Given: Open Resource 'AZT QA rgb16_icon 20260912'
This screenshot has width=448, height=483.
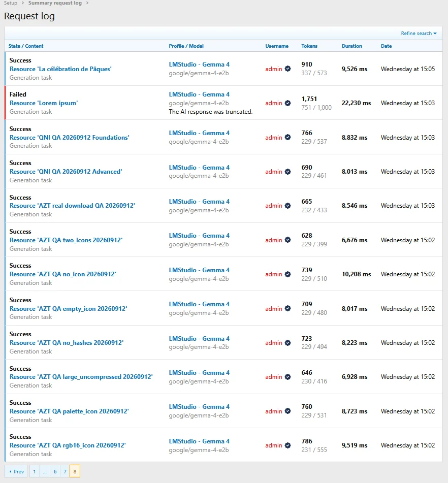Looking at the screenshot, I should pyautogui.click(x=68, y=445).
